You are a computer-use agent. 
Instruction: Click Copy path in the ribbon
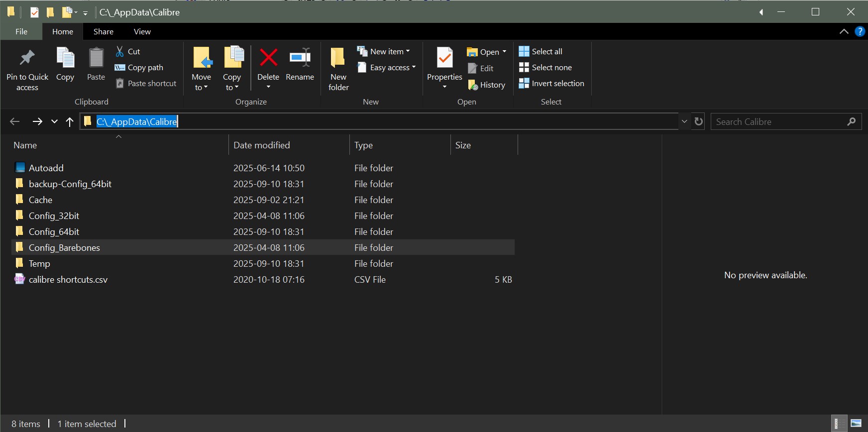tap(139, 67)
